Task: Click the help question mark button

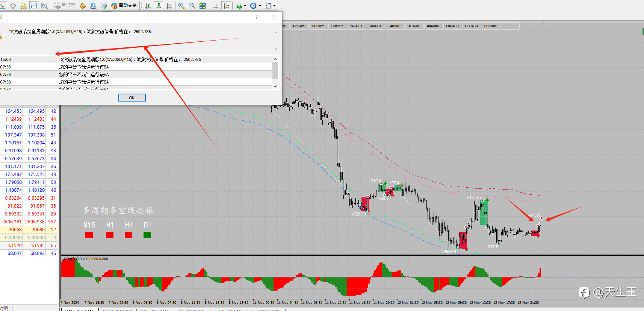Action: [x=257, y=17]
